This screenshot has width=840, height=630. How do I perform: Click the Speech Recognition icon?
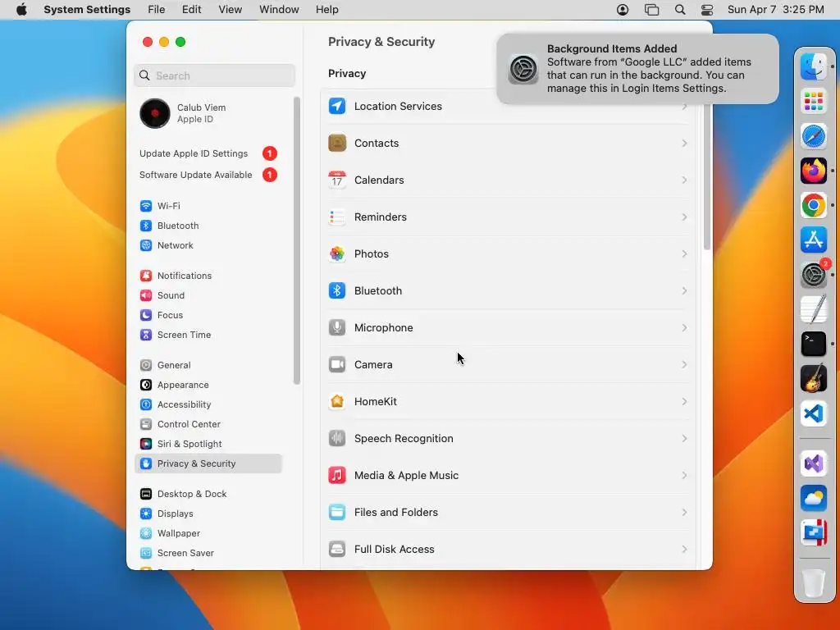337,438
